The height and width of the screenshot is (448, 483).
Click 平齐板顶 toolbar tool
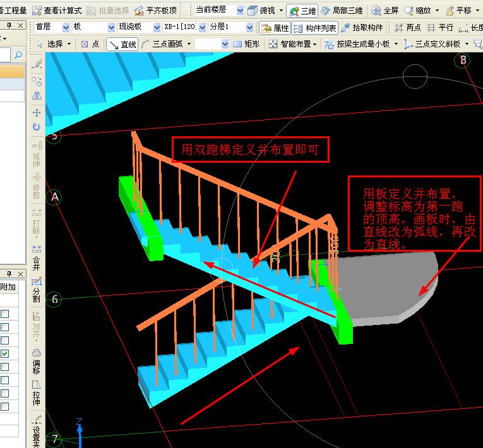156,11
